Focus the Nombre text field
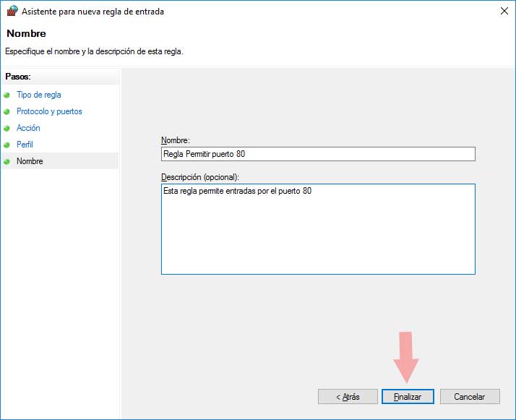 click(x=318, y=154)
